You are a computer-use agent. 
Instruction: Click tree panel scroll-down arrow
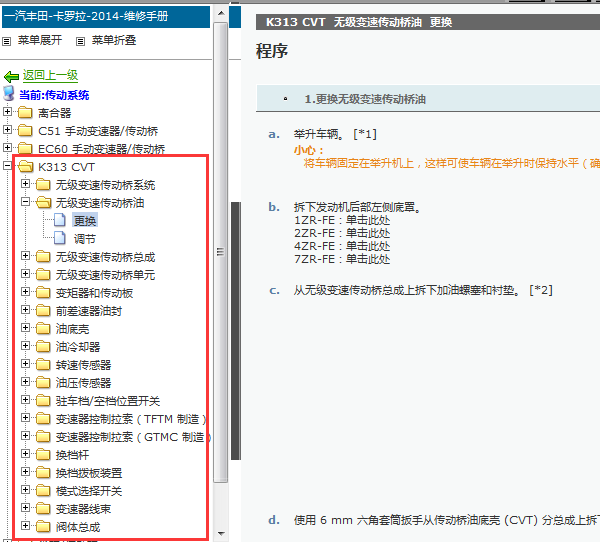pyautogui.click(x=221, y=533)
